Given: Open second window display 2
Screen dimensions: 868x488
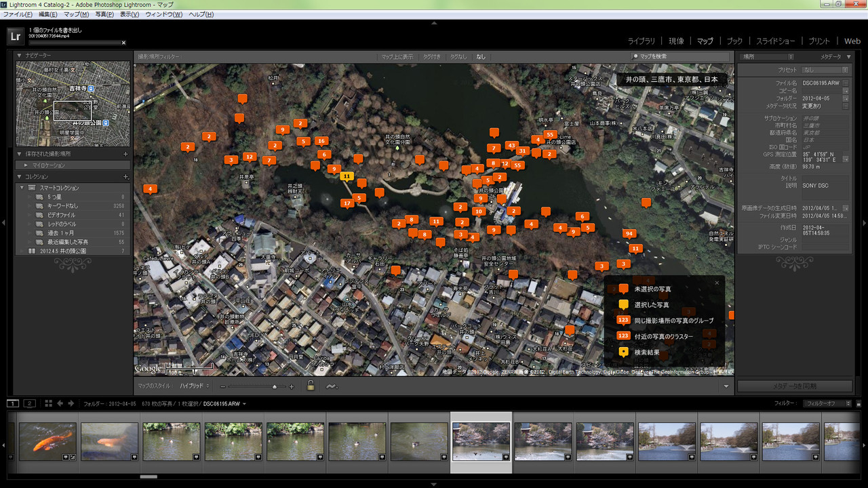Looking at the screenshot, I should 30,403.
